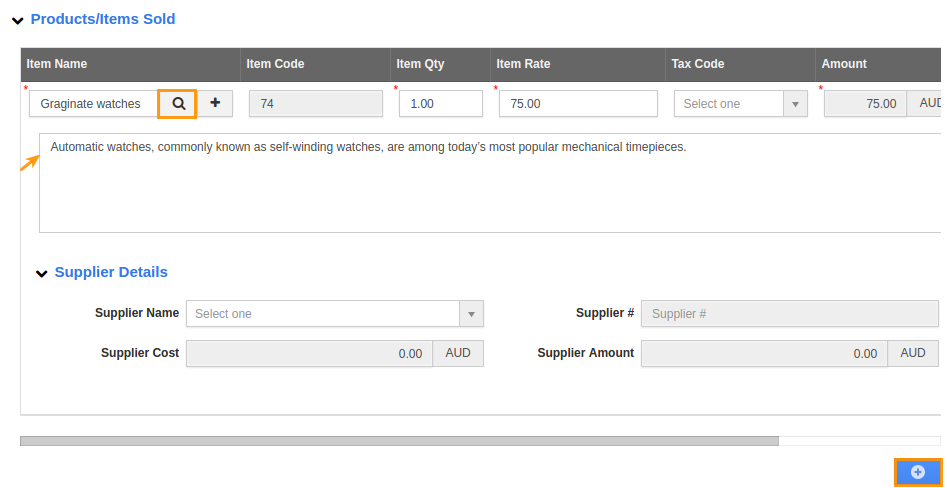Screen dimensions: 947x488
Task: Collapse the Products/Items Sold section chevron
Action: [x=18, y=21]
